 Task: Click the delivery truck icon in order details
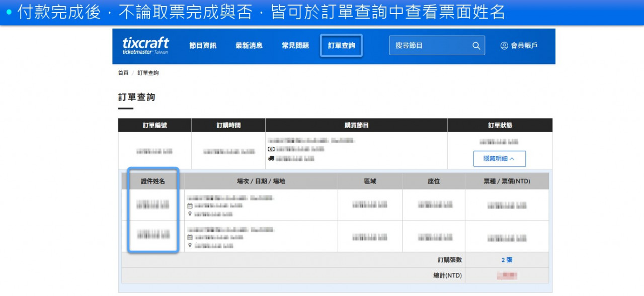[272, 158]
